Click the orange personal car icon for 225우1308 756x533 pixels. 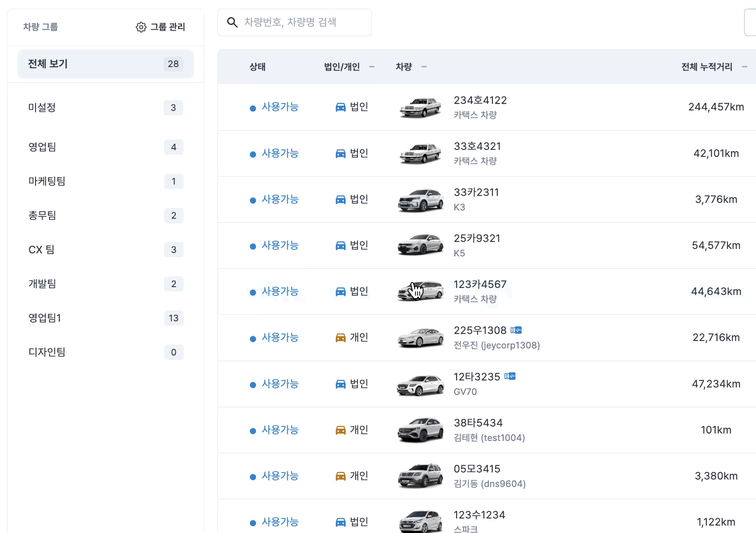340,338
